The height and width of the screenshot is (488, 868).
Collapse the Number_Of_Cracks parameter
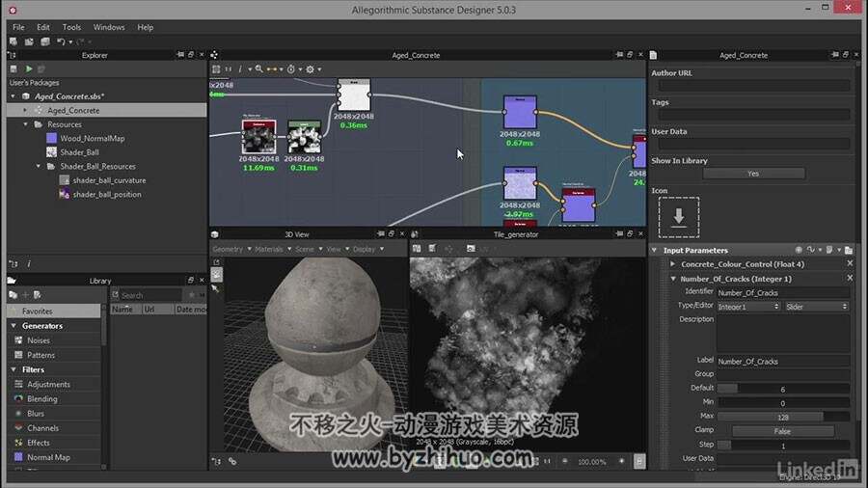tap(673, 279)
